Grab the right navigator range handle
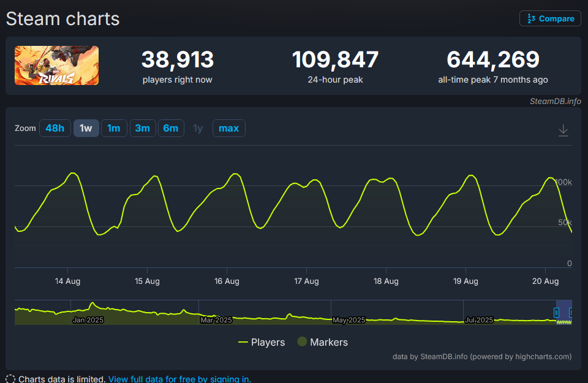 pyautogui.click(x=570, y=312)
